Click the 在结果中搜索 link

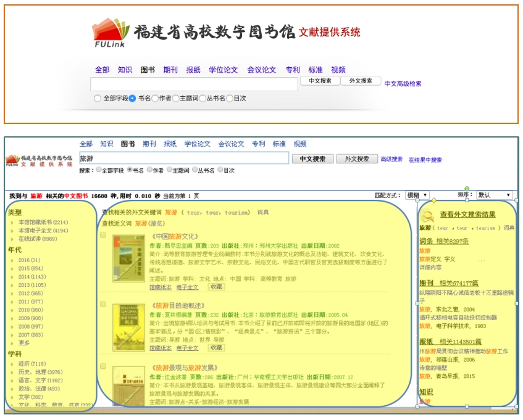click(x=425, y=160)
